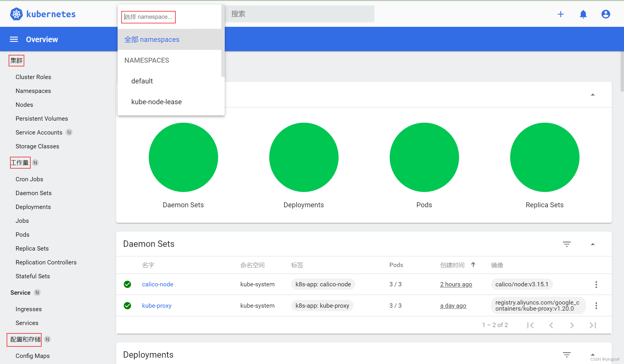Collapse the Daemon Sets card
Viewport: 624px width, 364px height.
coord(593,244)
